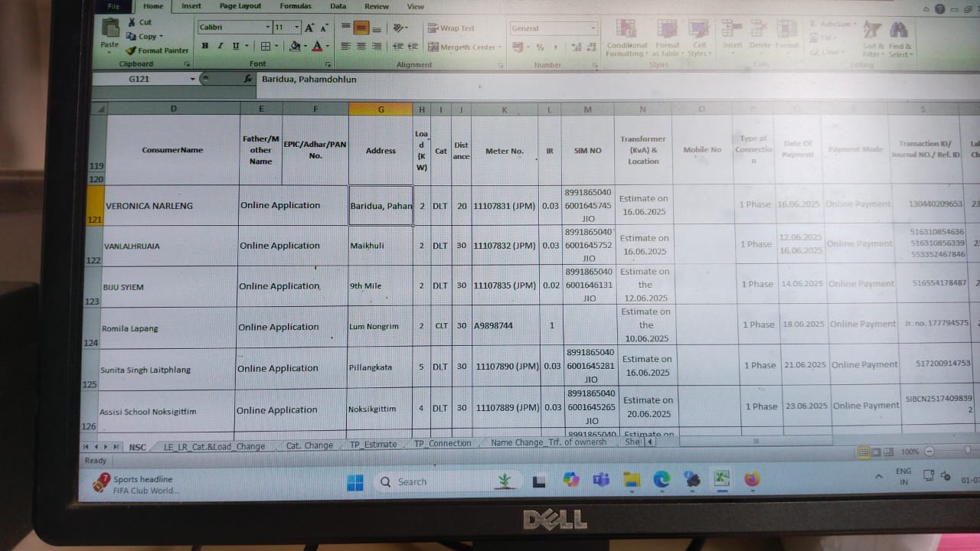This screenshot has width=980, height=551.
Task: Click the fx Insert Function icon
Action: [248, 79]
